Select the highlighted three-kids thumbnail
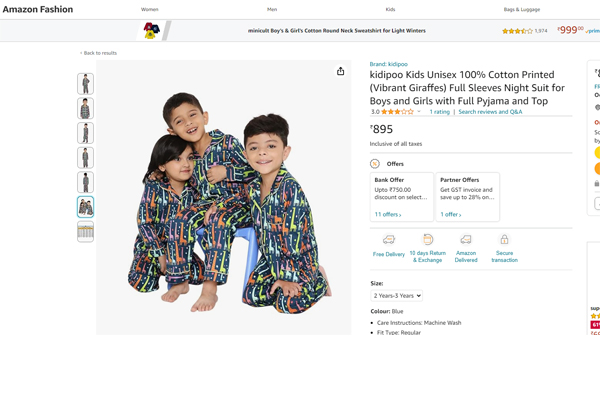600x400 pixels. coord(86,206)
